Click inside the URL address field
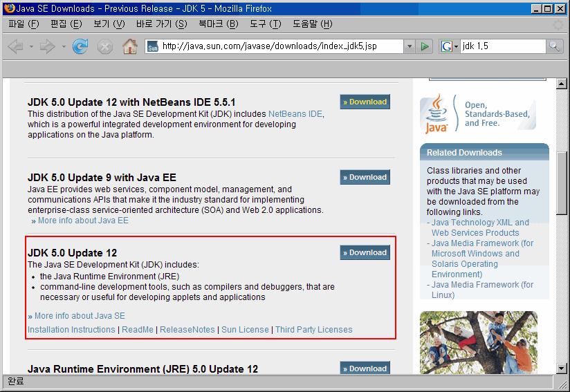This screenshot has height=392, width=570. coord(277,46)
